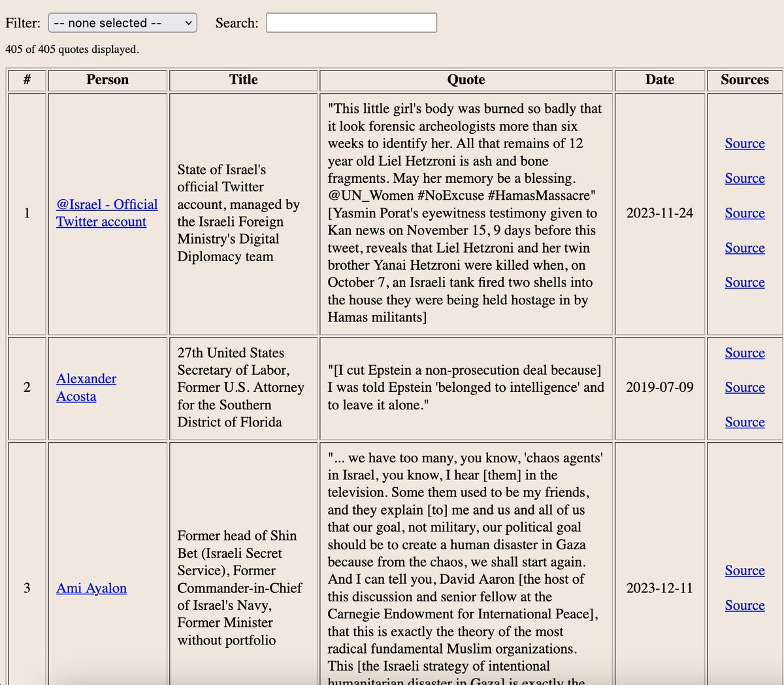Image resolution: width=784 pixels, height=685 pixels.
Task: Click the 'Sources' column header
Action: (x=745, y=80)
